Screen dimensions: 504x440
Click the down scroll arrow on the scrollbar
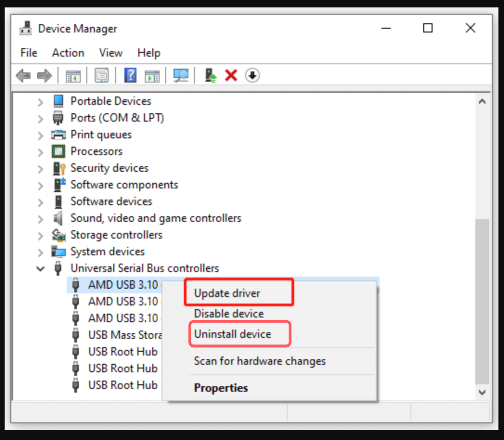pyautogui.click(x=483, y=392)
